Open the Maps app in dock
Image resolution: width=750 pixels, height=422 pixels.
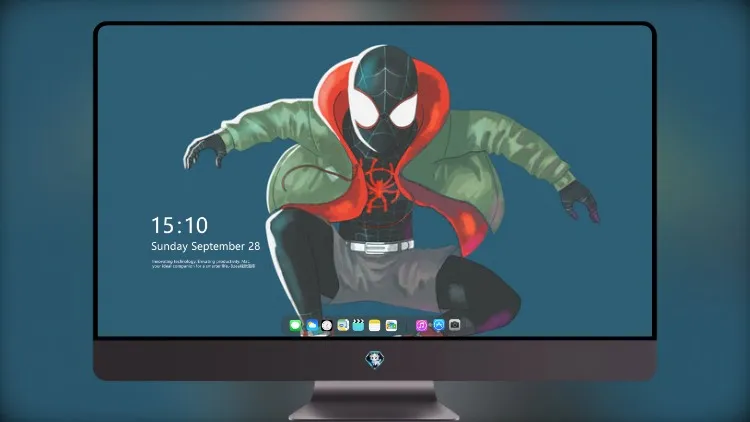343,325
